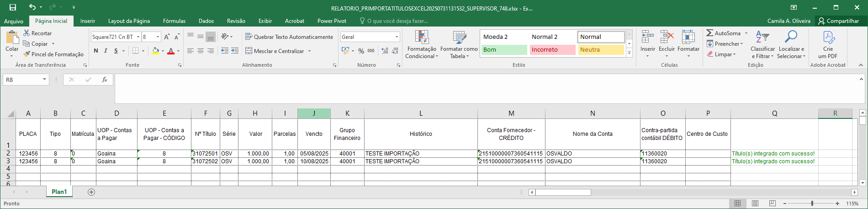Toggle Italic formatting button
This screenshot has height=209, width=868.
106,51
